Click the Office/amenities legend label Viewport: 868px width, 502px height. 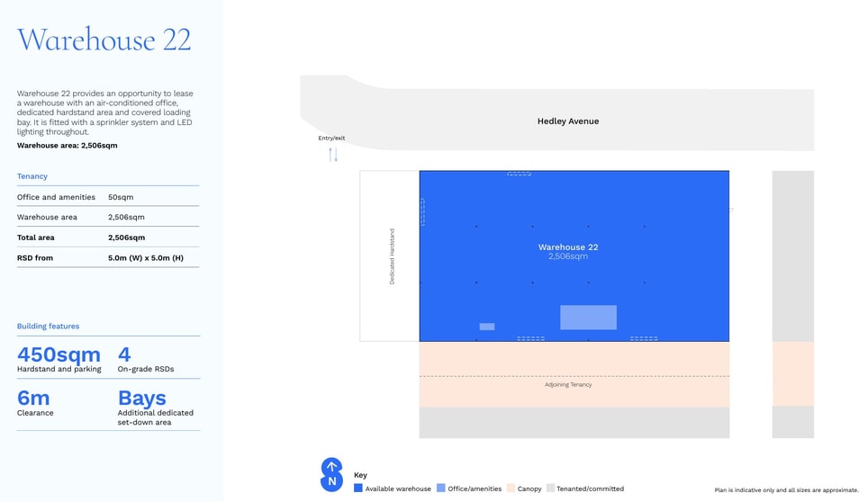(475, 489)
